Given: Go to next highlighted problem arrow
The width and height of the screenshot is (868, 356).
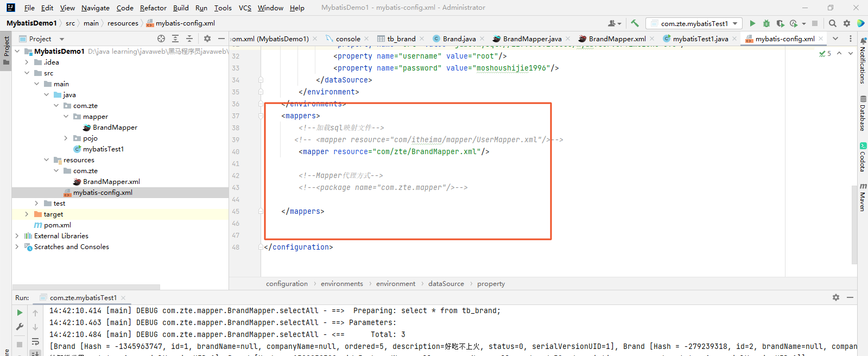Looking at the screenshot, I should click(x=851, y=53).
